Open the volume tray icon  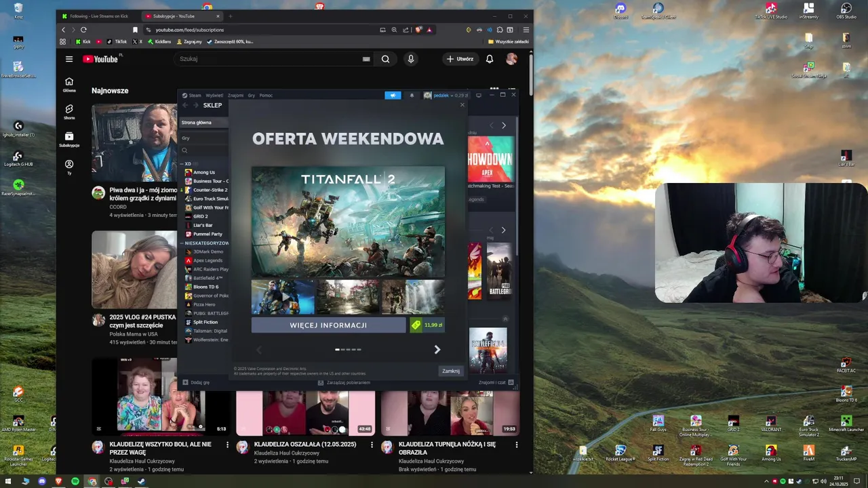tap(822, 481)
